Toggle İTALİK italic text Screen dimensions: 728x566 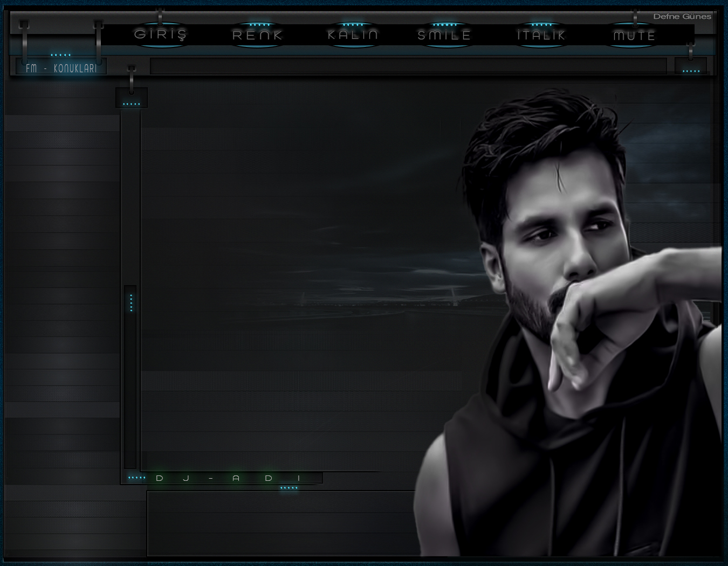541,35
